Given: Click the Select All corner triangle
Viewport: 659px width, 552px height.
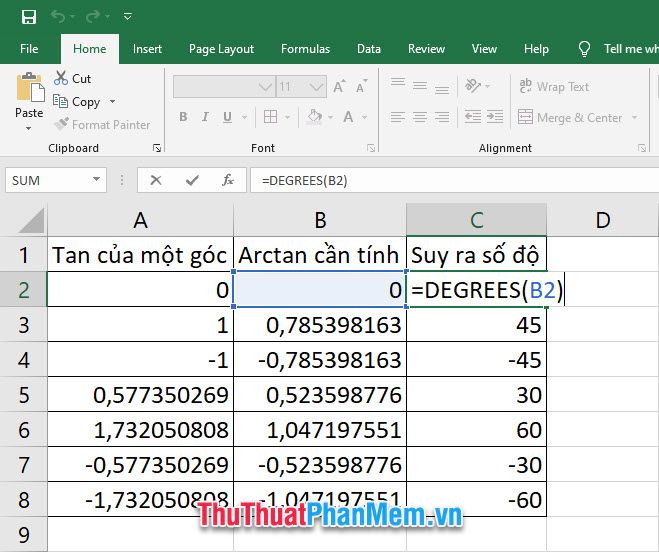Looking at the screenshot, I should coord(31,220).
